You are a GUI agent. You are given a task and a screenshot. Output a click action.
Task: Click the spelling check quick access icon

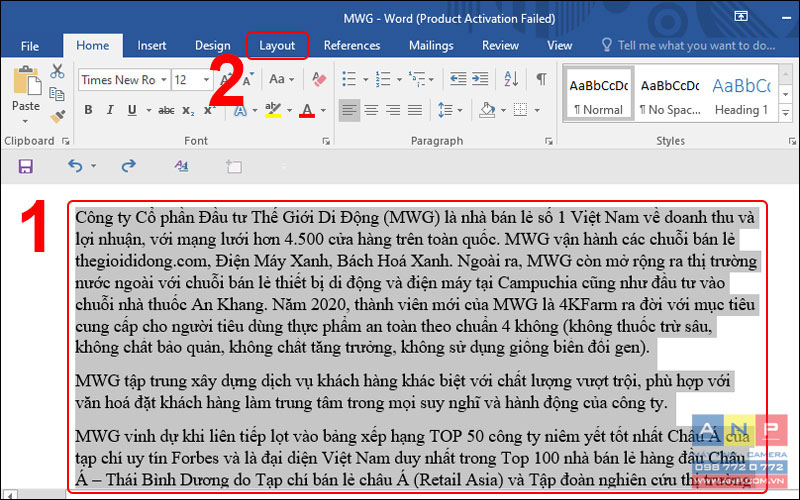pos(181,166)
